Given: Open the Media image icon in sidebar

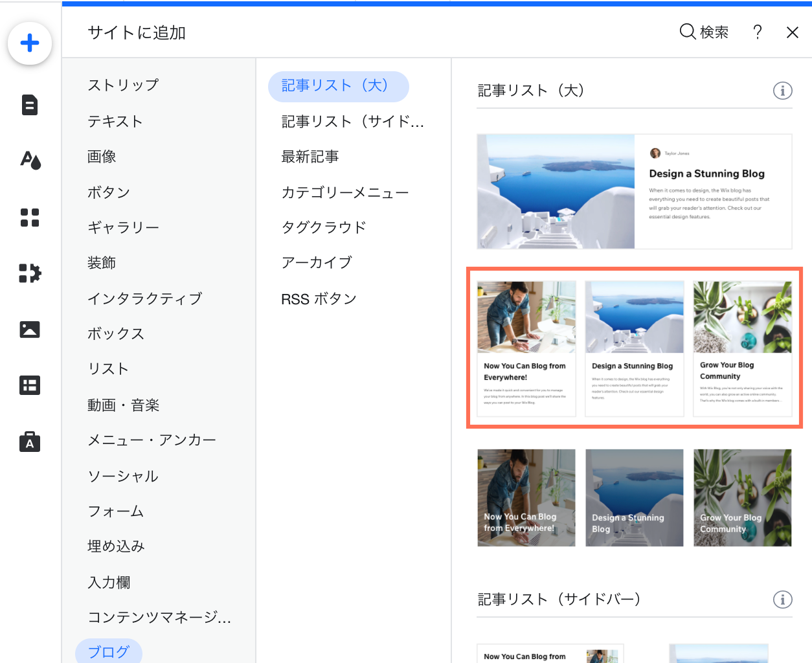Looking at the screenshot, I should (30, 330).
